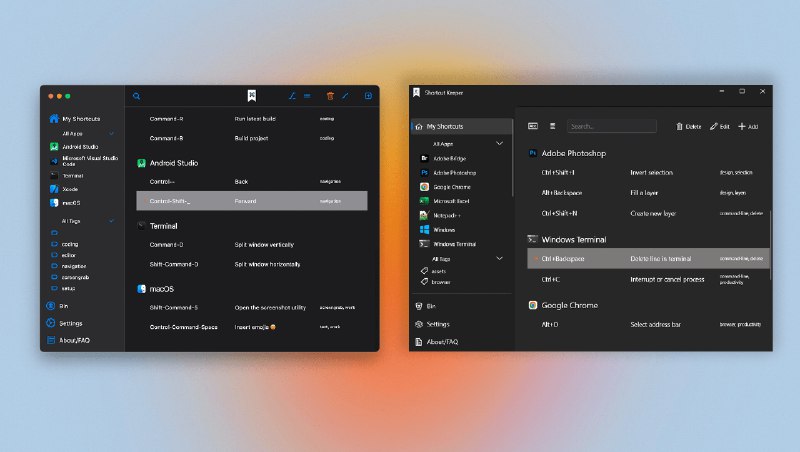Select the Split window horizontally row

coord(252,264)
